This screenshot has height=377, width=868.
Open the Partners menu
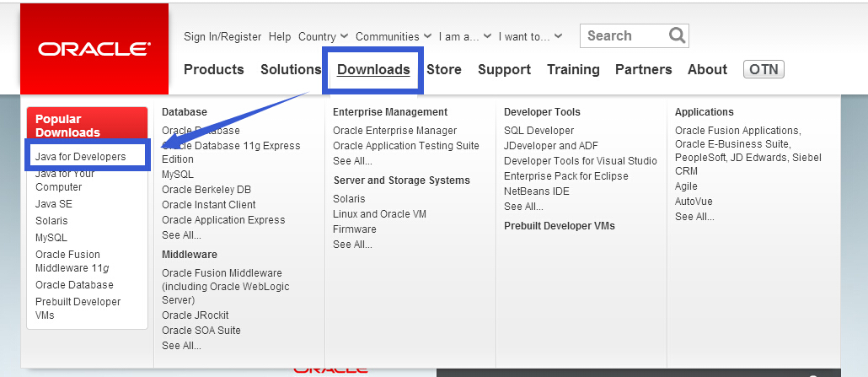coord(643,69)
